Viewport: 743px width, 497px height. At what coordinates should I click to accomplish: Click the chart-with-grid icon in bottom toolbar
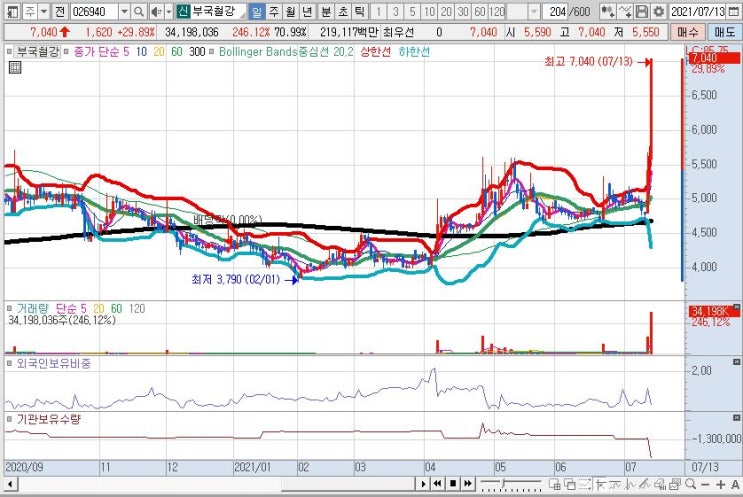(554, 484)
